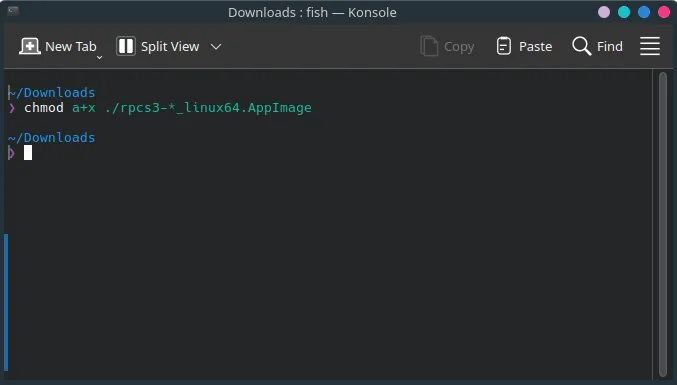Click the Split View panes icon
The height and width of the screenshot is (385, 677).
pos(126,46)
